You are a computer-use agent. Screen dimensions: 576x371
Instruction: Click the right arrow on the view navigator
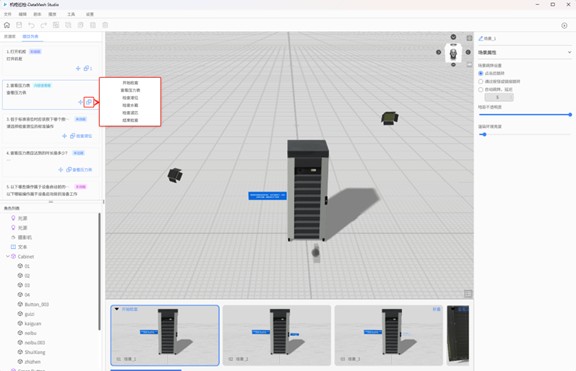pos(468,52)
